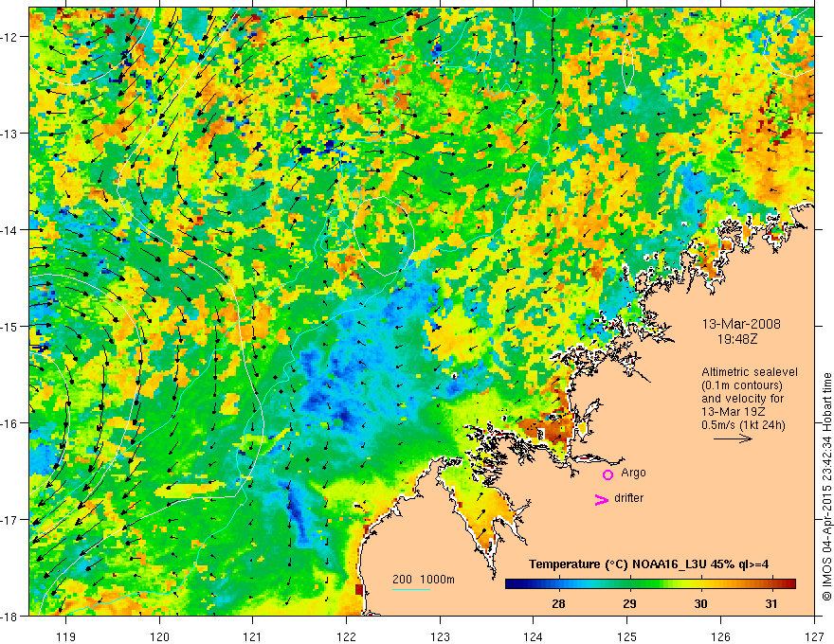This screenshot has width=834, height=644.
Task: Select the '19:48Z' time text
Action: pyautogui.click(x=736, y=338)
